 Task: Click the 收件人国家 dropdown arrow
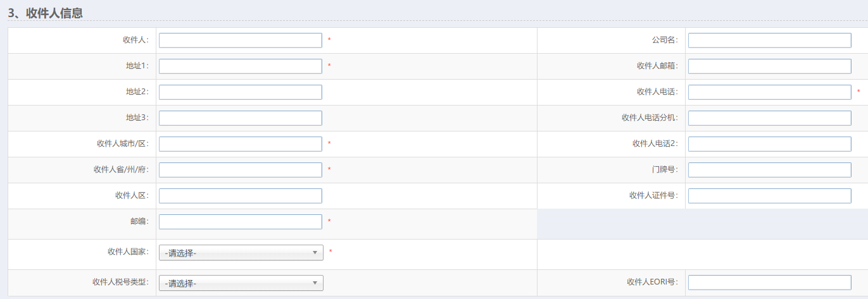click(x=315, y=253)
